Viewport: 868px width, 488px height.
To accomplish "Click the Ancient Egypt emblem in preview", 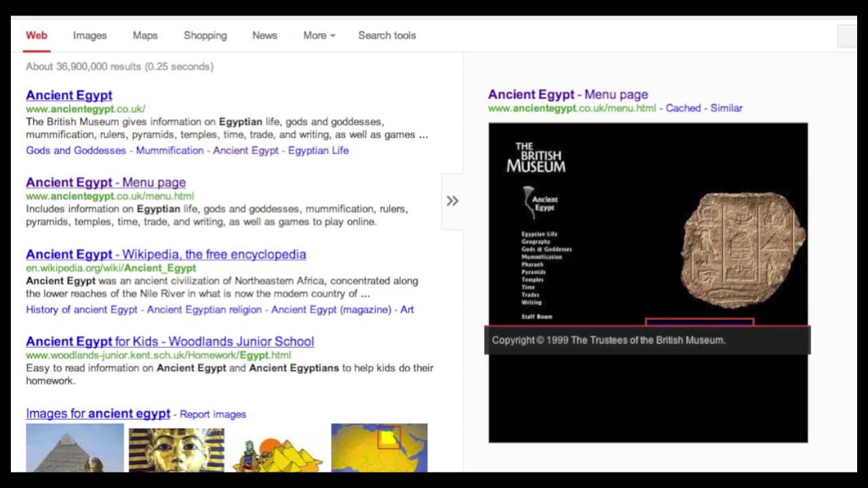I will point(540,202).
